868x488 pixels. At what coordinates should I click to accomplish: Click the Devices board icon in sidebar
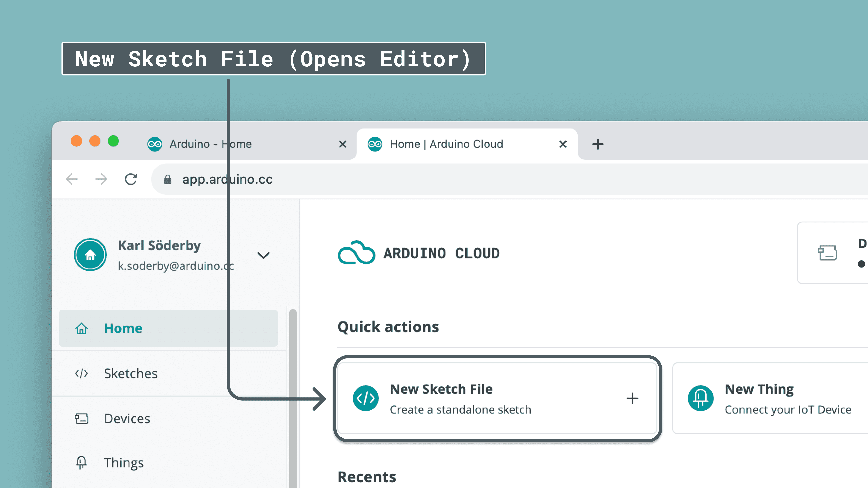[x=81, y=419]
